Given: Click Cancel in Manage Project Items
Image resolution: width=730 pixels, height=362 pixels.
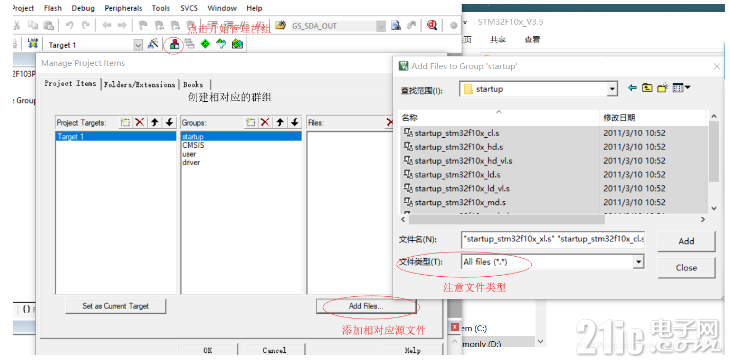Looking at the screenshot, I should coord(274,350).
